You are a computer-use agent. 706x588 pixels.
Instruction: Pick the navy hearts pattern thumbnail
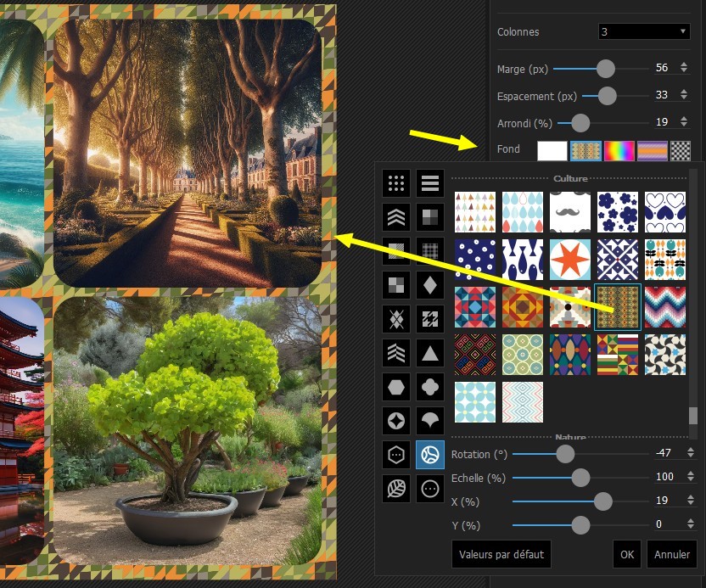tap(665, 212)
